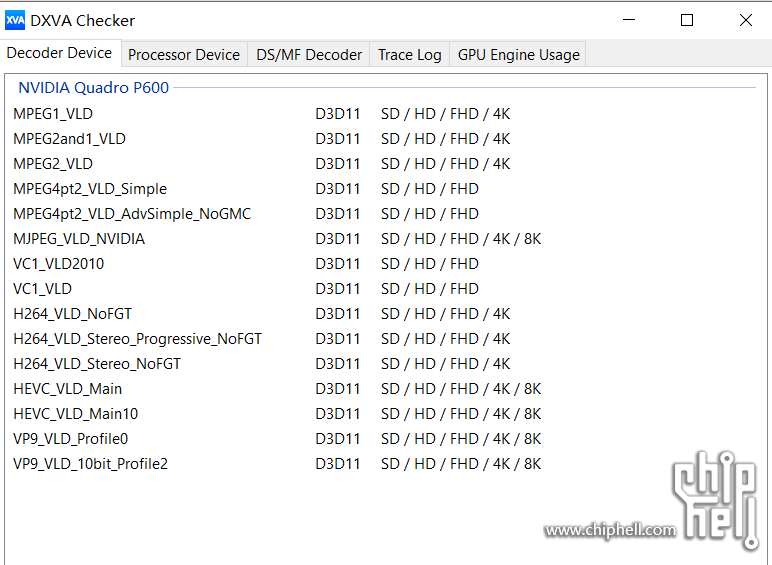The image size is (772, 565).
Task: Switch to the Trace Log tab
Action: [x=410, y=55]
